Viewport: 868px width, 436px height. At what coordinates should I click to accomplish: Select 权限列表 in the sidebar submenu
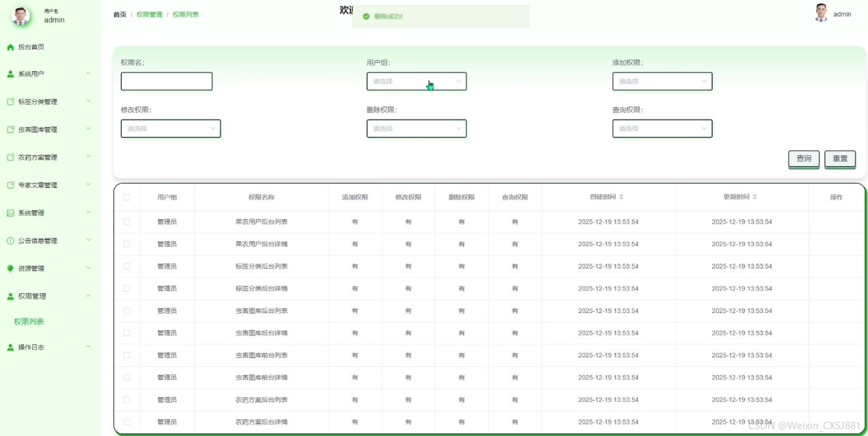29,322
